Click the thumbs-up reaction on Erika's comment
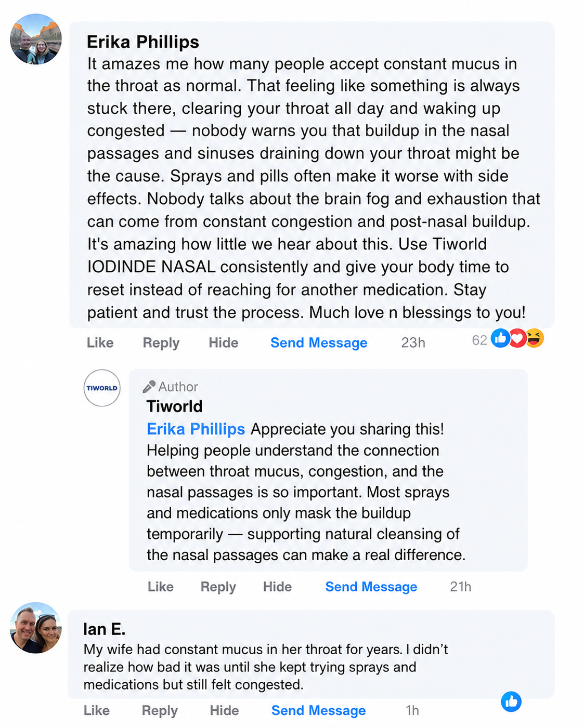 pyautogui.click(x=500, y=339)
